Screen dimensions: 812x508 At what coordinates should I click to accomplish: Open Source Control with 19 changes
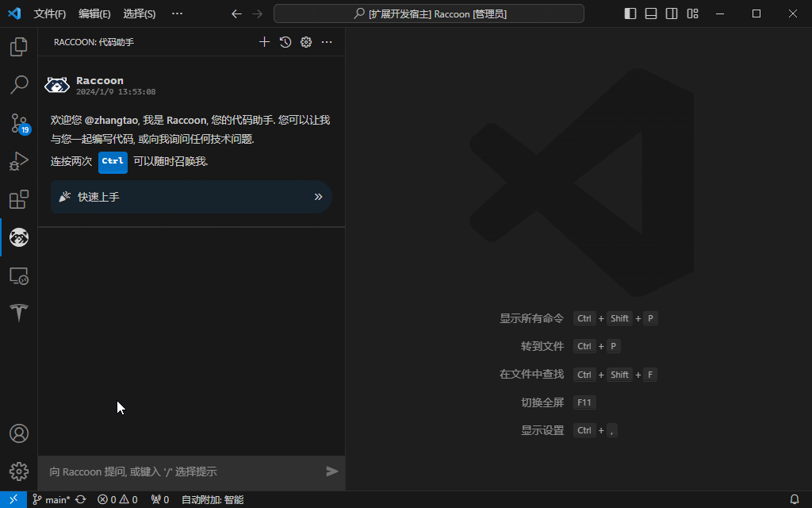coord(18,123)
